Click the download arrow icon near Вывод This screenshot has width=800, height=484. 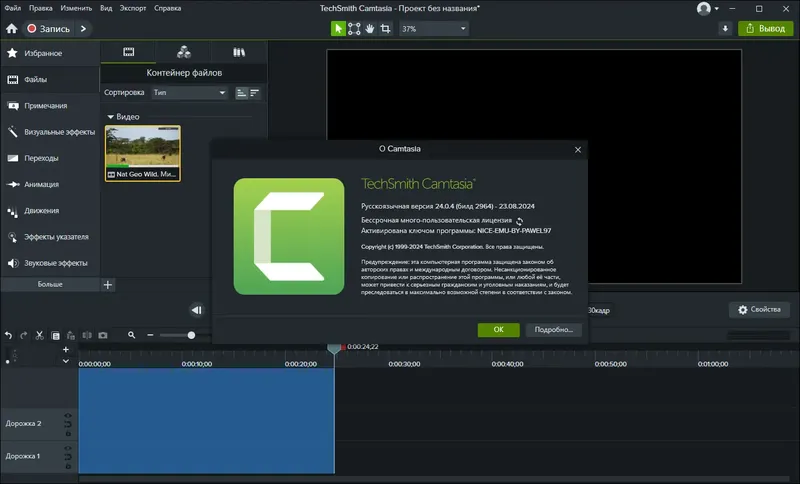click(725, 29)
